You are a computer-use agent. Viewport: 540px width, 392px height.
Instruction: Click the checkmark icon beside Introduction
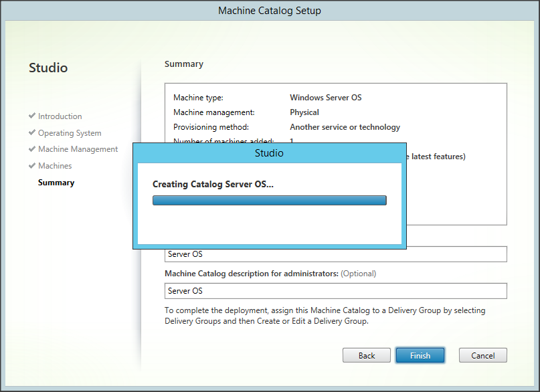(x=32, y=116)
